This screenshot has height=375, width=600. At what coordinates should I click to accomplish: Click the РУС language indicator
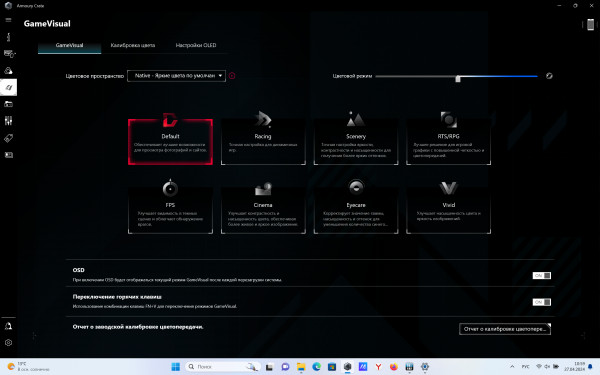click(525, 367)
